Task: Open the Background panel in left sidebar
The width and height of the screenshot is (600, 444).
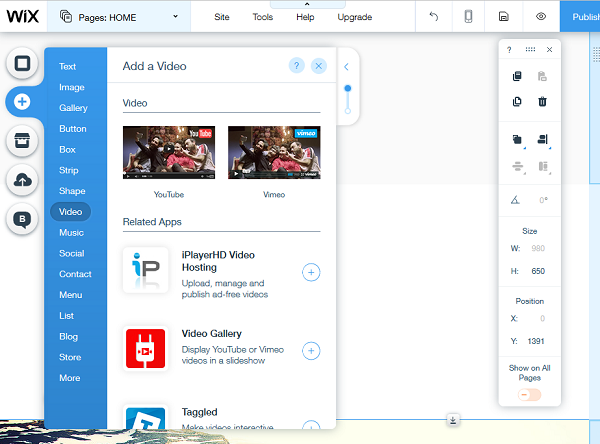Action: coord(22,63)
